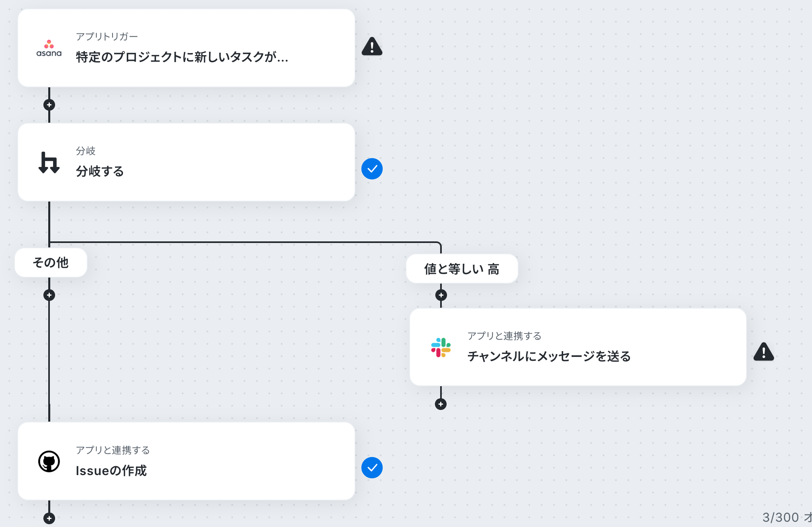Click the branch arrows icon on 分岐 card
Viewport: 812px width, 527px height.
click(49, 163)
